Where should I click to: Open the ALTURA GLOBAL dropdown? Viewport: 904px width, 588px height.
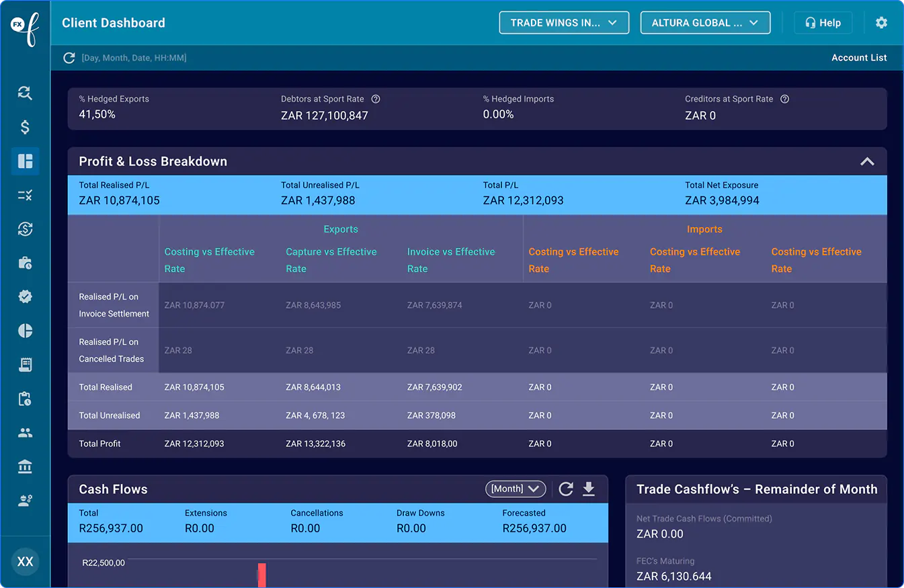click(x=705, y=23)
